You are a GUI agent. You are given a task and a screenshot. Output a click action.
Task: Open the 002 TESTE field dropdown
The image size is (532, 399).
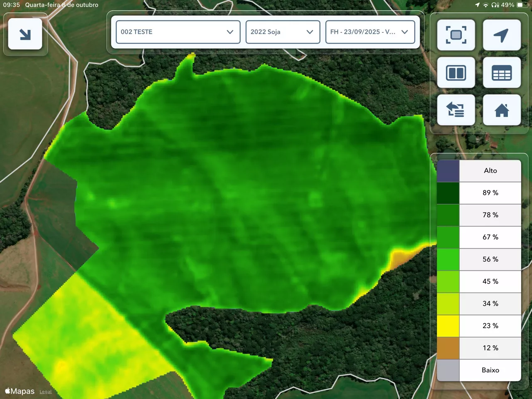point(178,32)
